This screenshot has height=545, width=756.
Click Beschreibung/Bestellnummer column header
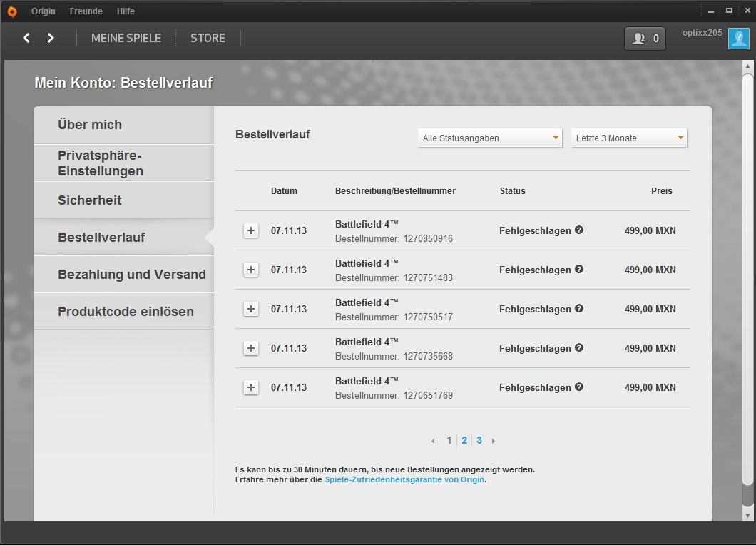pos(395,191)
